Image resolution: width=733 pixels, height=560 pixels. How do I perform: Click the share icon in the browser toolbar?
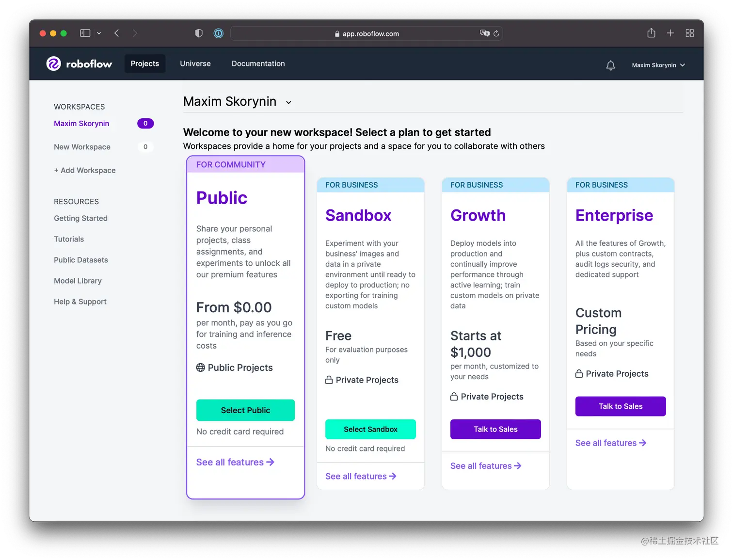coord(651,33)
